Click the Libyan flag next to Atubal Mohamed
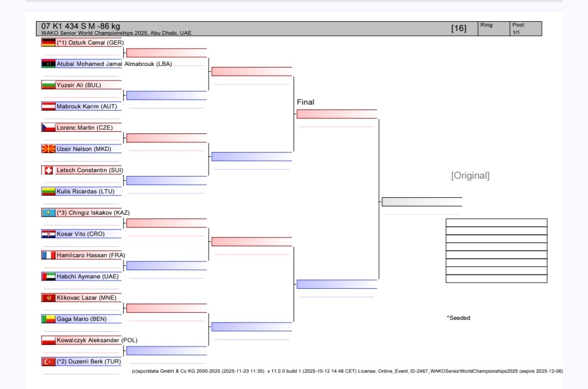The image size is (588, 389). click(x=48, y=64)
